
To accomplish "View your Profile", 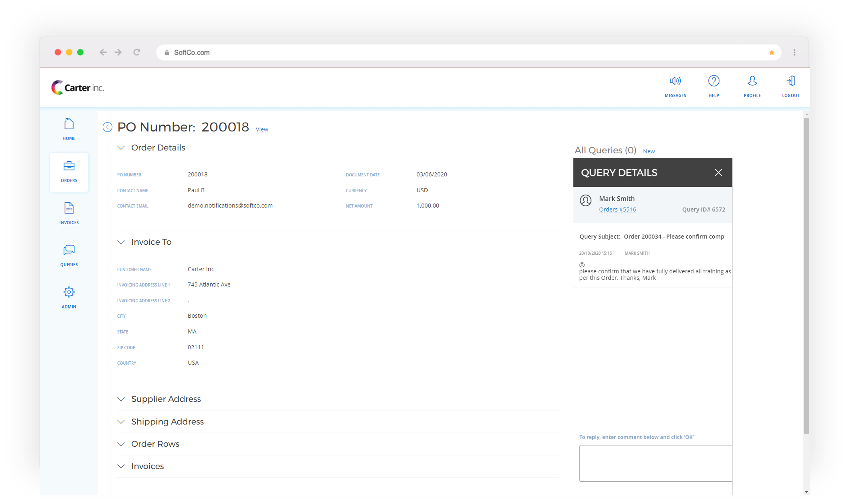I will pyautogui.click(x=752, y=86).
